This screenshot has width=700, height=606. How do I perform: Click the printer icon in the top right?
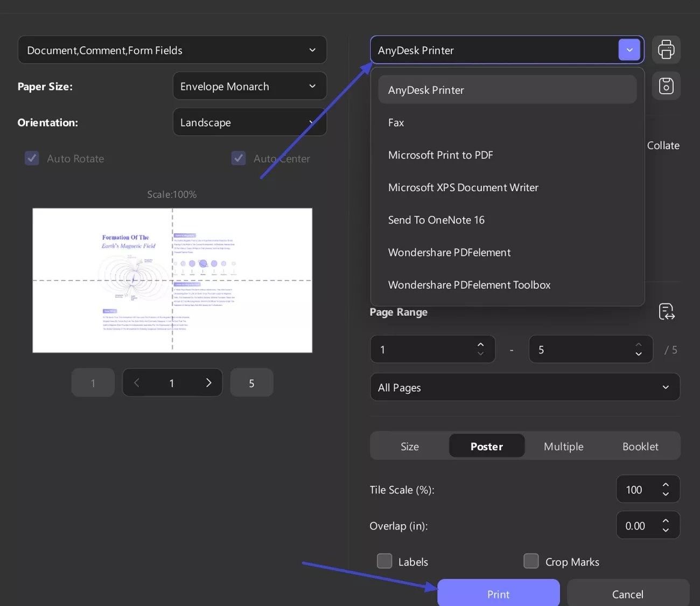666,50
